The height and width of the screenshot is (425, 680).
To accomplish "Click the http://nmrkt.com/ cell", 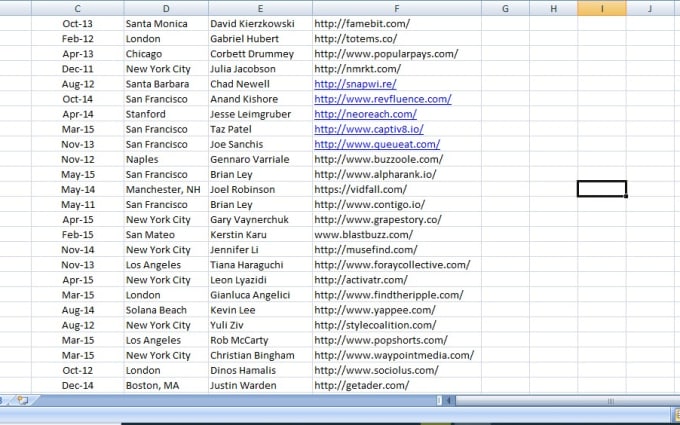I will click(x=397, y=69).
